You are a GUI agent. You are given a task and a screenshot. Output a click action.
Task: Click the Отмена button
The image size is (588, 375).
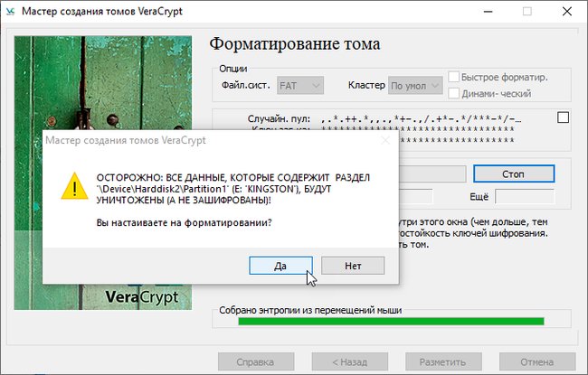pyautogui.click(x=537, y=361)
